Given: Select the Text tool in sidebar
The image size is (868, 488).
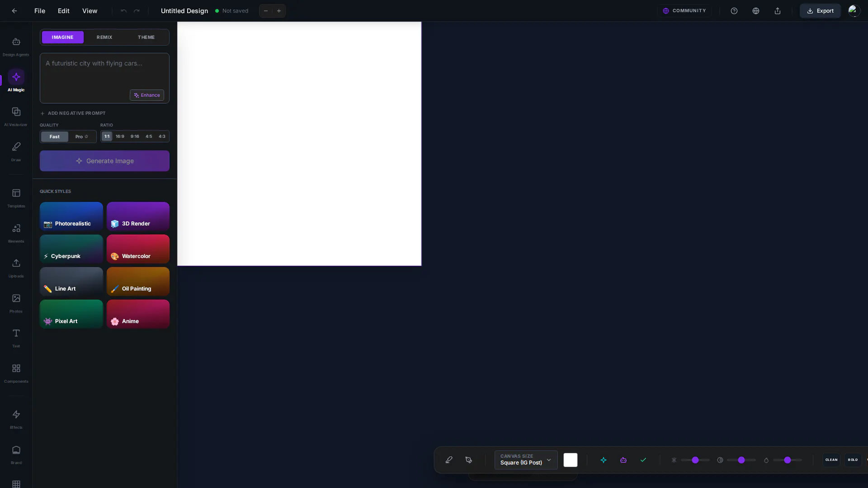Looking at the screenshot, I should click(x=16, y=338).
